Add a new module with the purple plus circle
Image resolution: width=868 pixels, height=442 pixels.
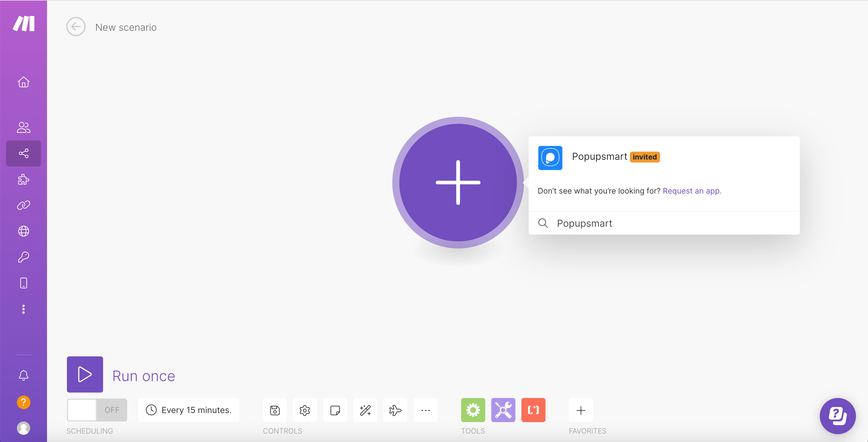[x=457, y=182]
